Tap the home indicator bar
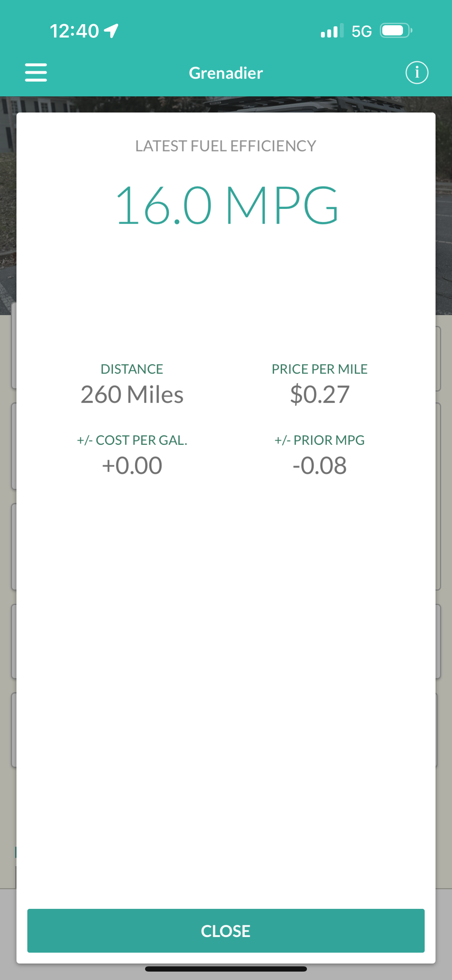The height and width of the screenshot is (980, 452). (226, 969)
